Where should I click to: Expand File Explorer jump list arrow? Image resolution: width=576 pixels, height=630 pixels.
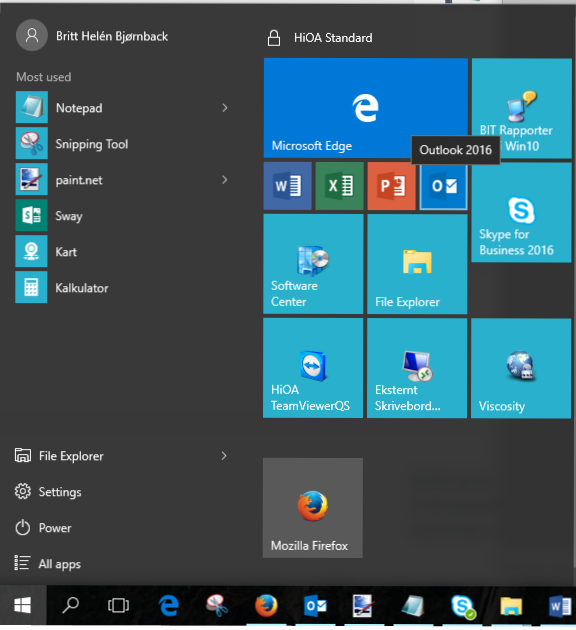[x=224, y=456]
